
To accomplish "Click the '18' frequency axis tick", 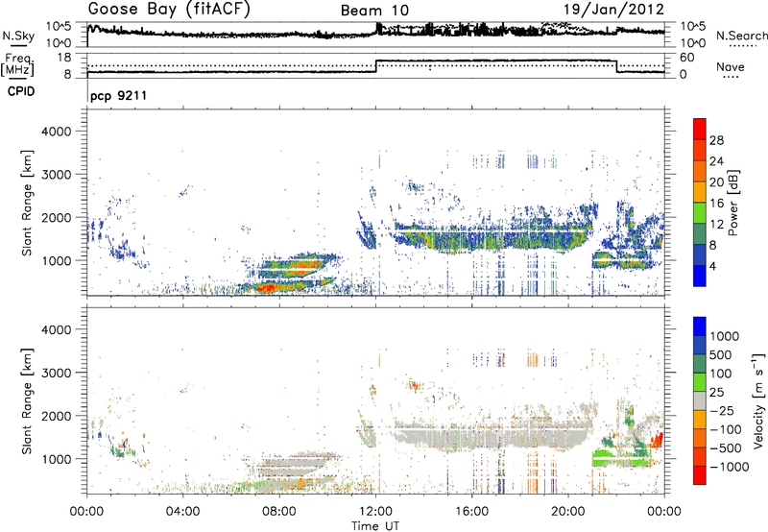I will pos(63,58).
